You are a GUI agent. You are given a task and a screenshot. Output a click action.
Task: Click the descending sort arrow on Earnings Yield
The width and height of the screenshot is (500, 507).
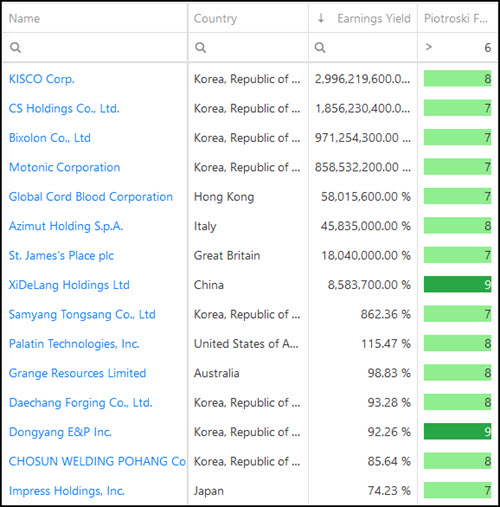[x=321, y=18]
